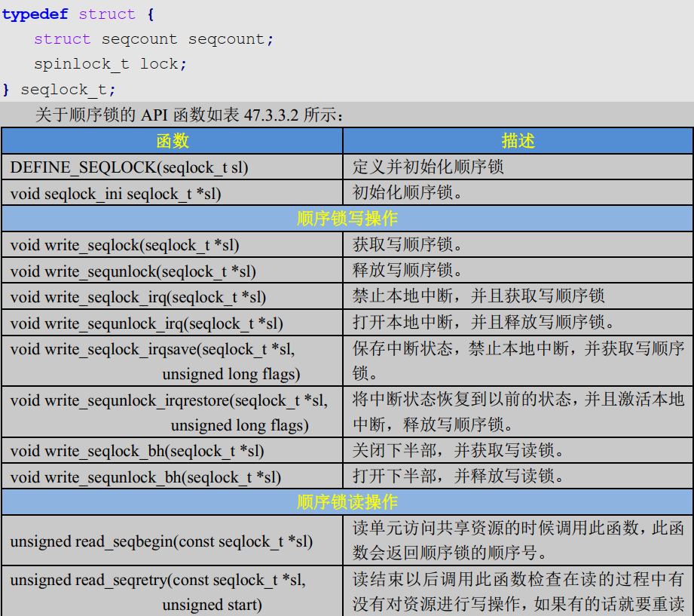Image resolution: width=694 pixels, height=616 pixels.
Task: Select the read_seqbegin function cell
Action: [x=161, y=541]
